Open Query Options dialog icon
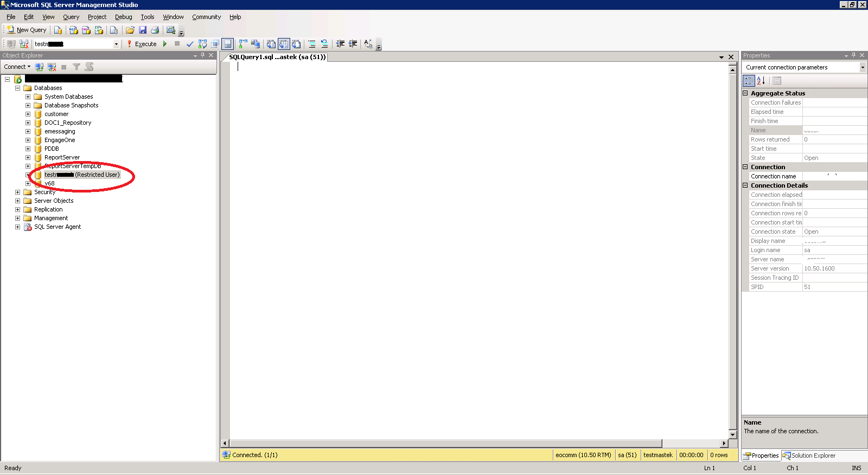 [215, 44]
